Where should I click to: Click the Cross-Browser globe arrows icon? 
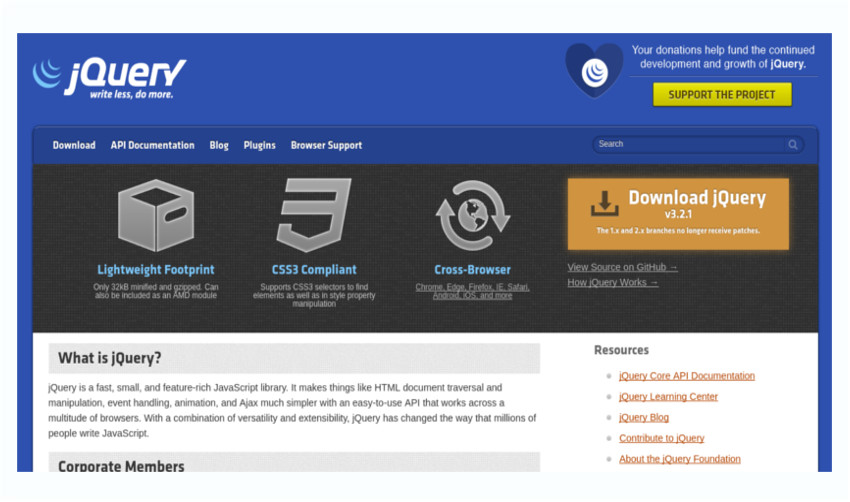(x=473, y=215)
